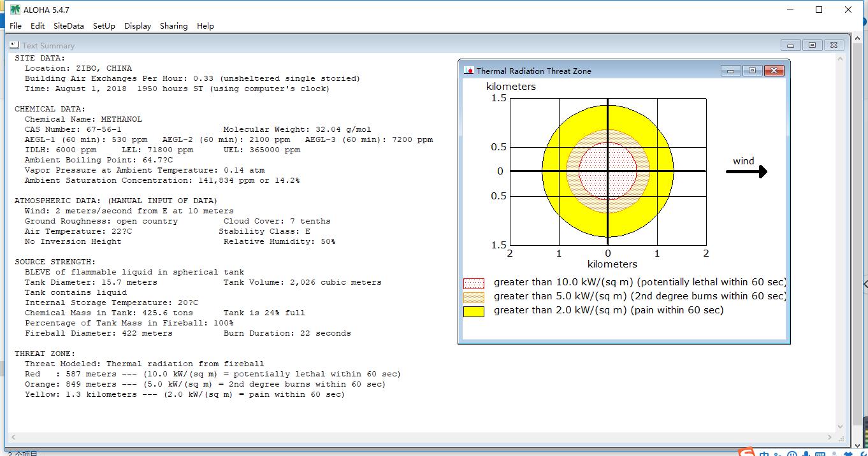Viewport: 868px width, 456px height.
Task: Click 'Fireball Diameter: 422 meters' text
Action: [x=99, y=333]
